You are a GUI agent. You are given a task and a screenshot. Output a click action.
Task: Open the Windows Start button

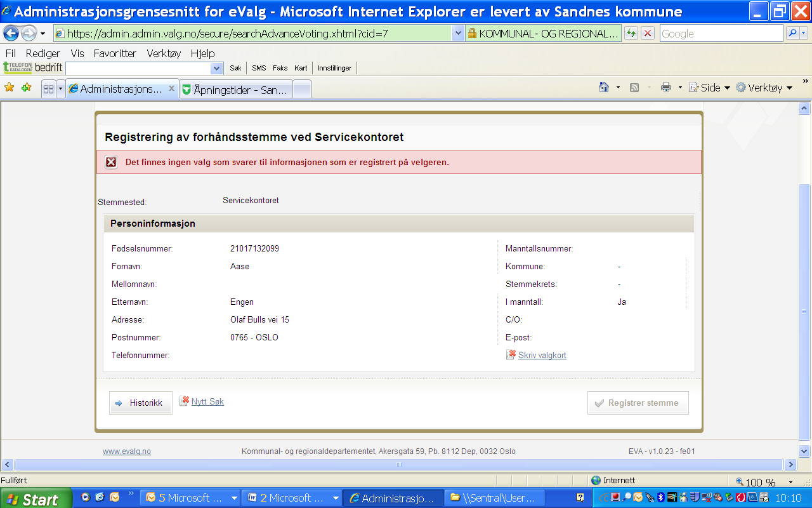36,498
